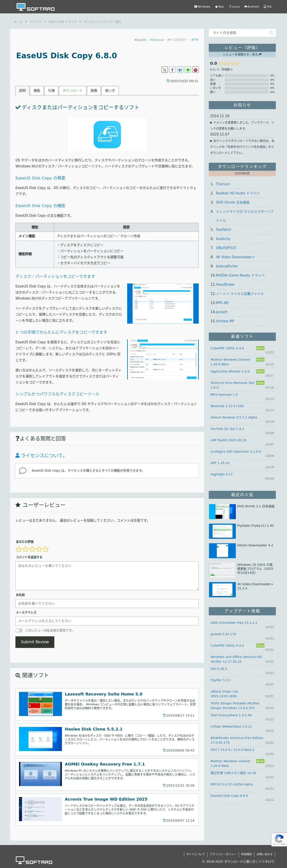Click the review comment textarea
Viewport: 287px width, 868px height.
pyautogui.click(x=107, y=576)
